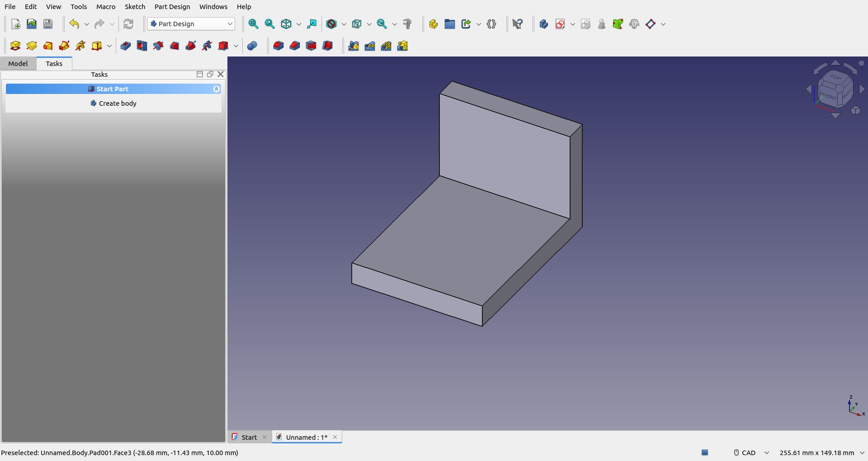Open the Windows menu
The width and height of the screenshot is (868, 461).
tap(213, 7)
